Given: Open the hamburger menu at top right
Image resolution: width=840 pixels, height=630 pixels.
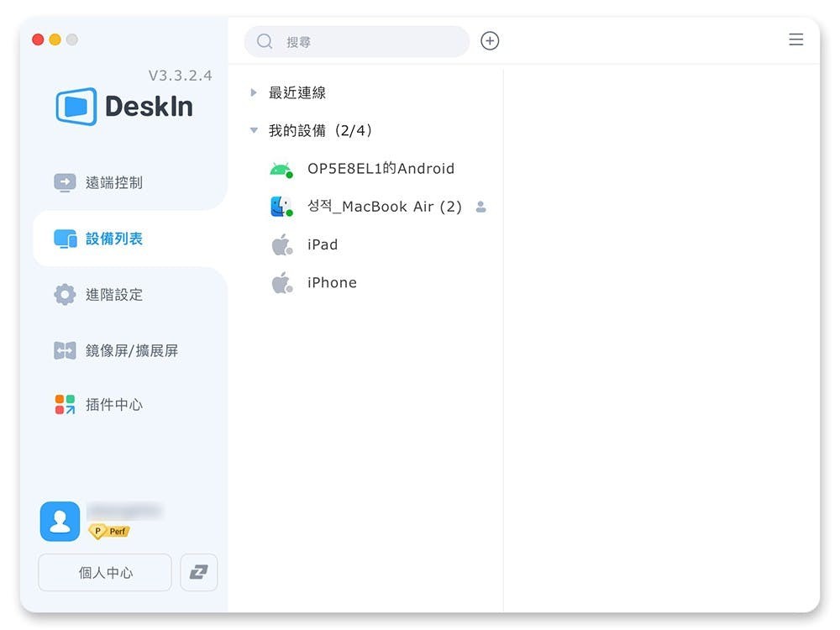Looking at the screenshot, I should click(795, 39).
